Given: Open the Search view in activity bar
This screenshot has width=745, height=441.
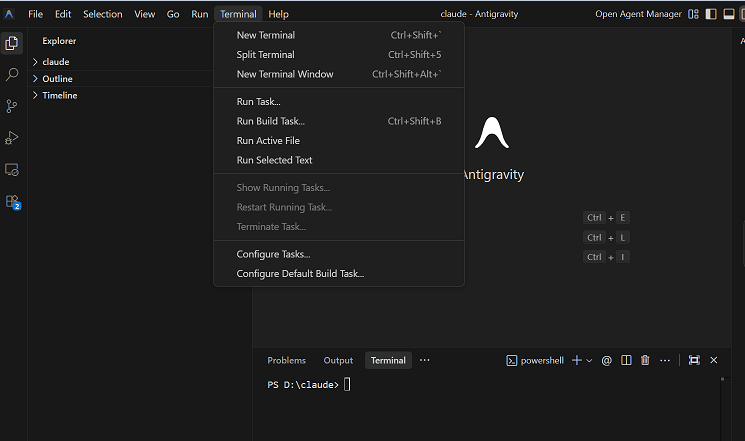Looking at the screenshot, I should coord(11,74).
